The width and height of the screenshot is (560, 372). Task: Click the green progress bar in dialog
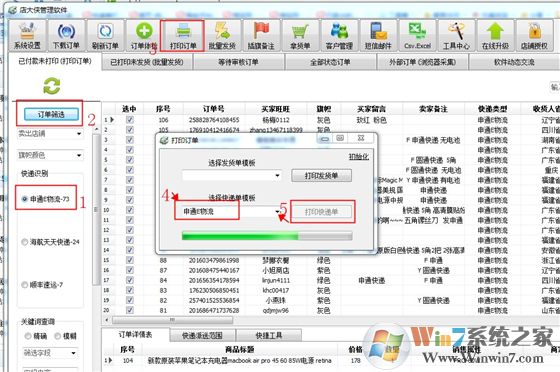[x=267, y=236]
